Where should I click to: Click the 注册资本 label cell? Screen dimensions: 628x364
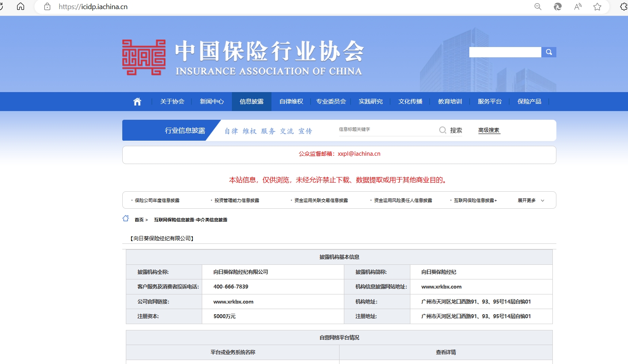tap(164, 316)
